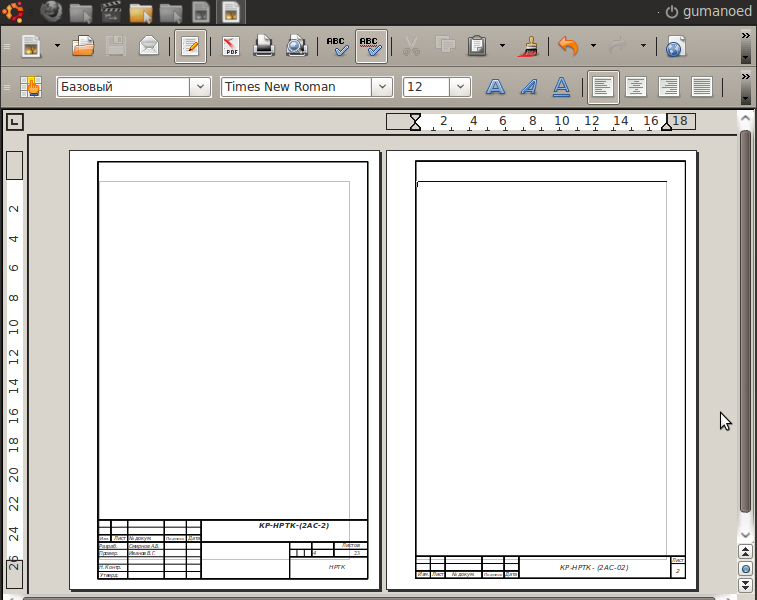Open the Times New Roman font list
Viewport: 757px width, 600px height.
coord(382,87)
